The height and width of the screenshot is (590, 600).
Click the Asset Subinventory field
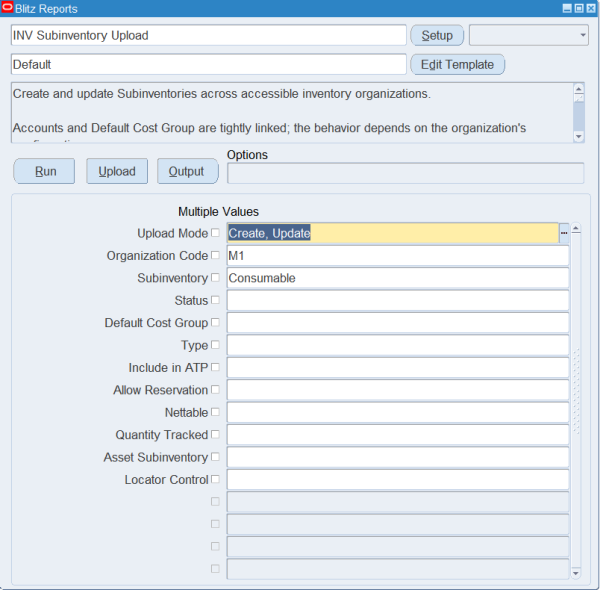click(x=398, y=457)
